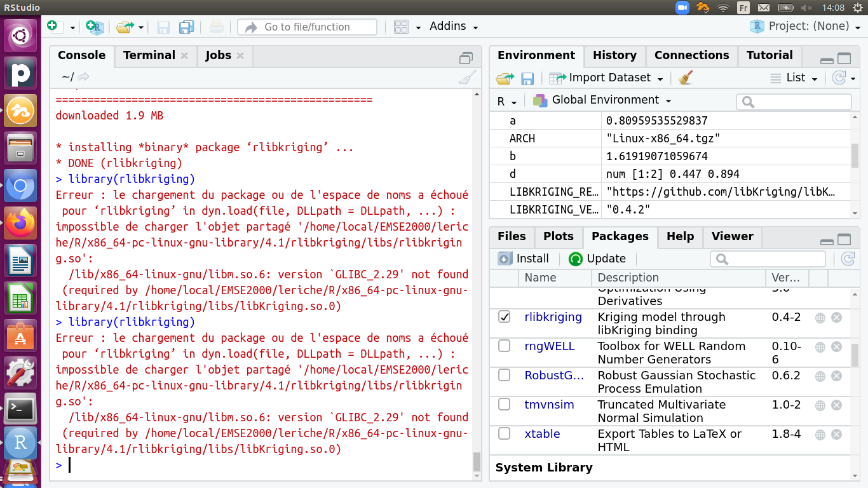Check the tmvnsim package checkbox

pyautogui.click(x=505, y=405)
